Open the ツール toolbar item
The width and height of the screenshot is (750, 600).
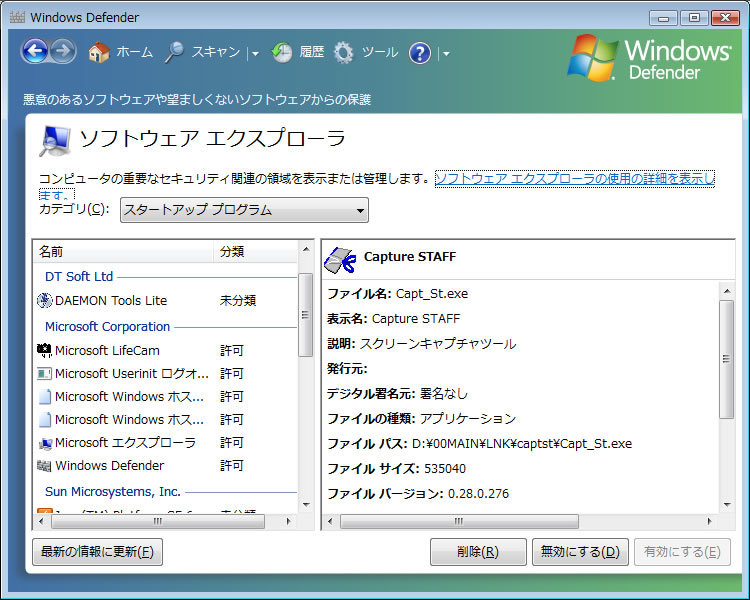[380, 52]
